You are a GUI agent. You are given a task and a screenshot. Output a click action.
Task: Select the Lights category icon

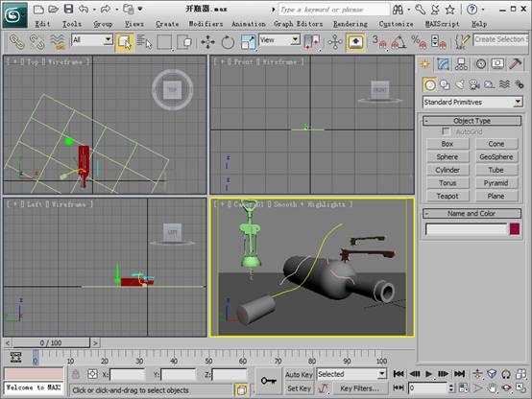pyautogui.click(x=460, y=84)
